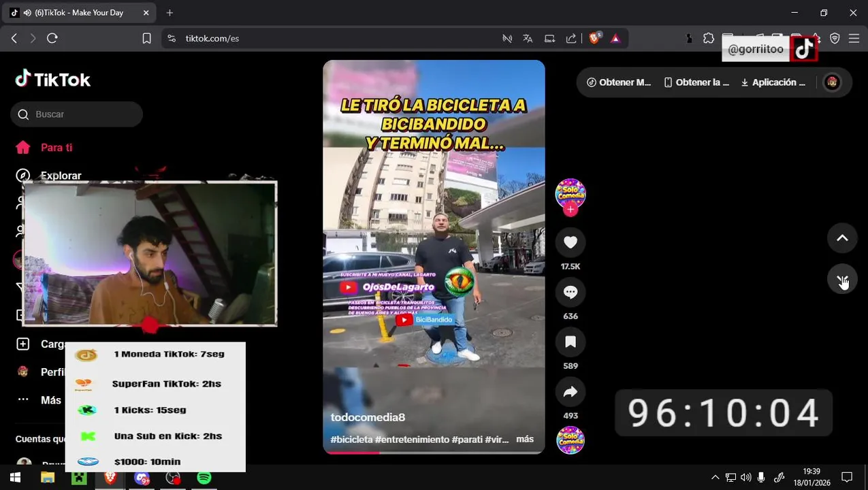Screen dimensions: 868x490
Task: Open the notification center icon
Action: (x=847, y=478)
